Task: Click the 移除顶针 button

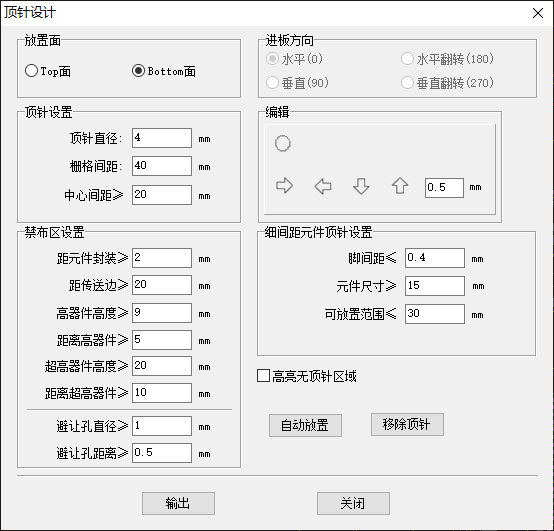Action: (407, 424)
